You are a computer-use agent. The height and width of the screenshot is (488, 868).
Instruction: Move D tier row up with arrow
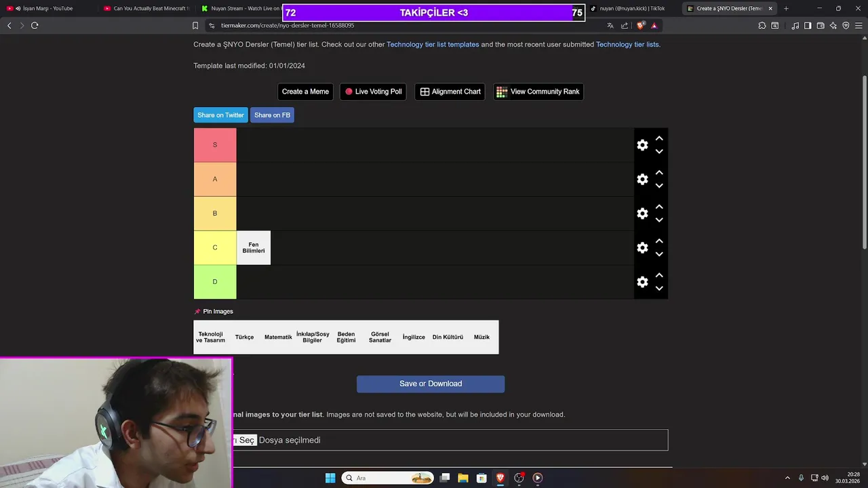click(x=659, y=275)
